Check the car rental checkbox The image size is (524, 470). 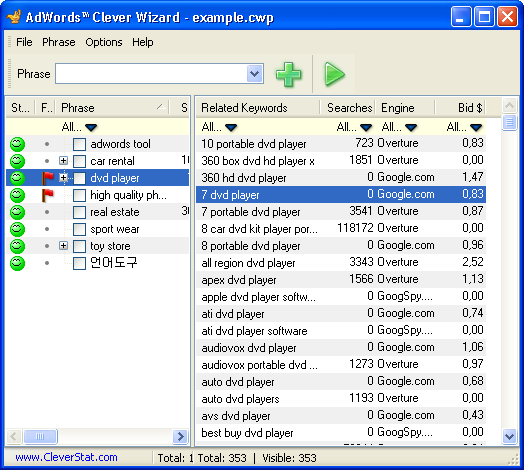coord(79,161)
